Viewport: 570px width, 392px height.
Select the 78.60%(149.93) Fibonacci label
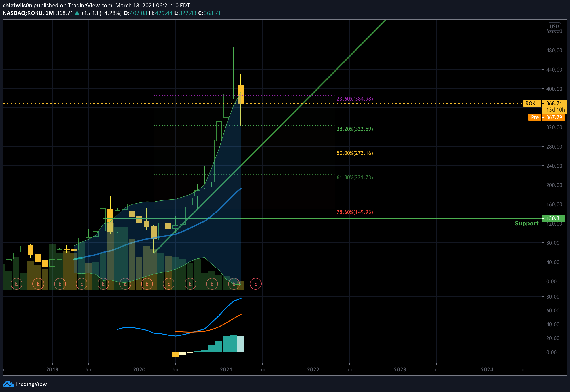click(355, 212)
